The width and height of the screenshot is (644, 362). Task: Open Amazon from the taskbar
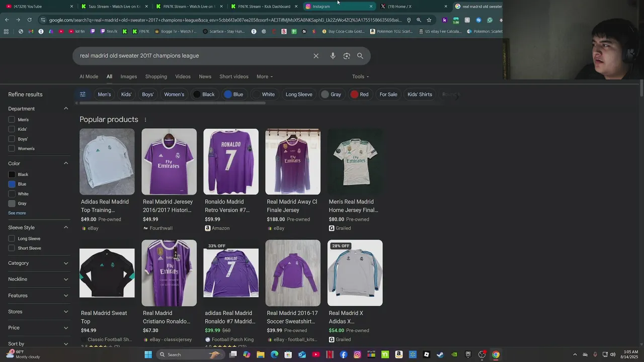pos(399,354)
